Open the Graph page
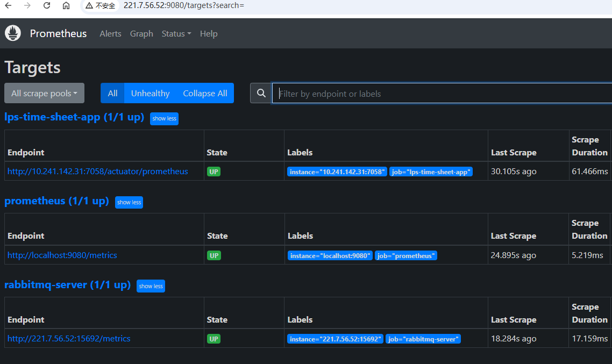Viewport: 612px width, 364px height. (141, 33)
